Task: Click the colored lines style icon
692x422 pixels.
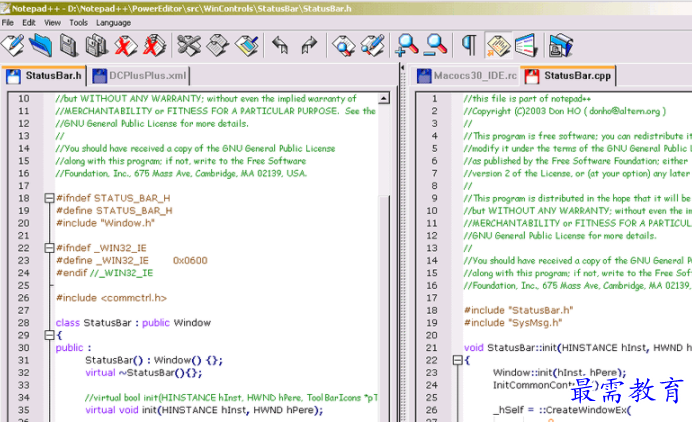Action: pyautogui.click(x=526, y=45)
